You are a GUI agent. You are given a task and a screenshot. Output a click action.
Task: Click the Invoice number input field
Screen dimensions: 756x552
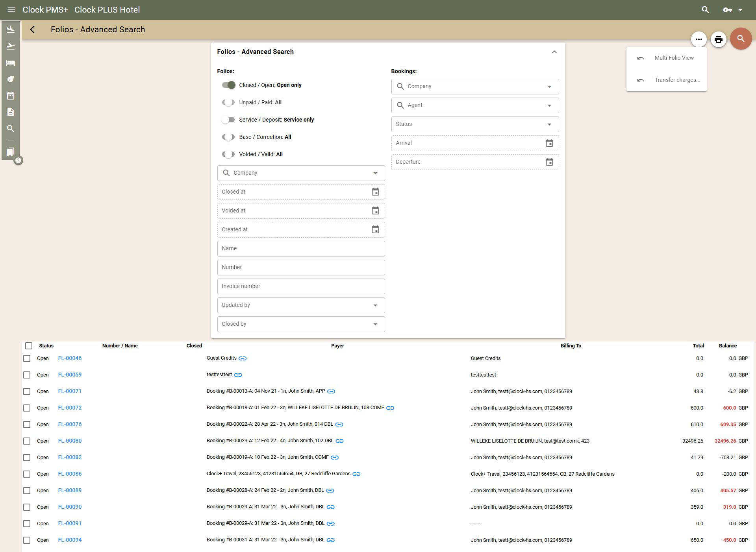pos(301,286)
